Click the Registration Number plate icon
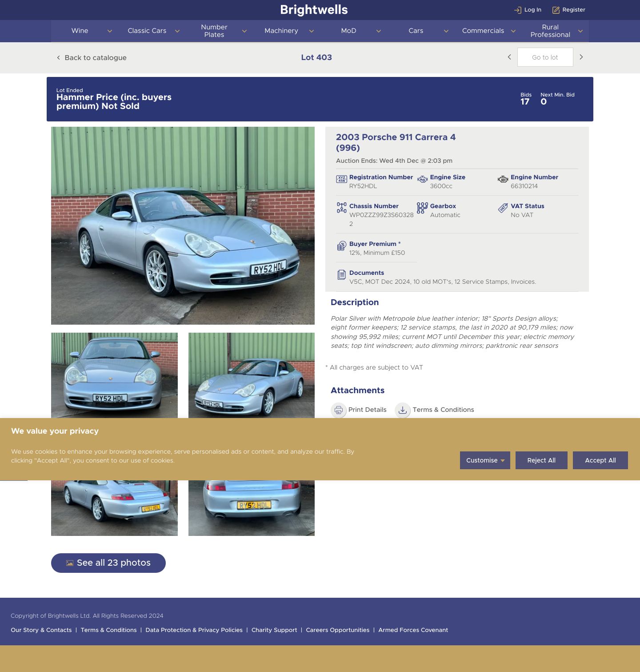The image size is (640, 672). [341, 179]
